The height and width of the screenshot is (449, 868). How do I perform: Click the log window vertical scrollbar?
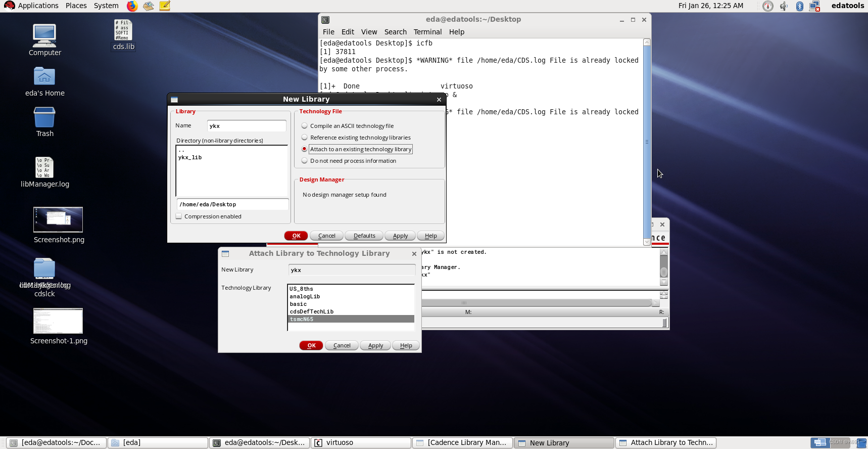(x=664, y=267)
